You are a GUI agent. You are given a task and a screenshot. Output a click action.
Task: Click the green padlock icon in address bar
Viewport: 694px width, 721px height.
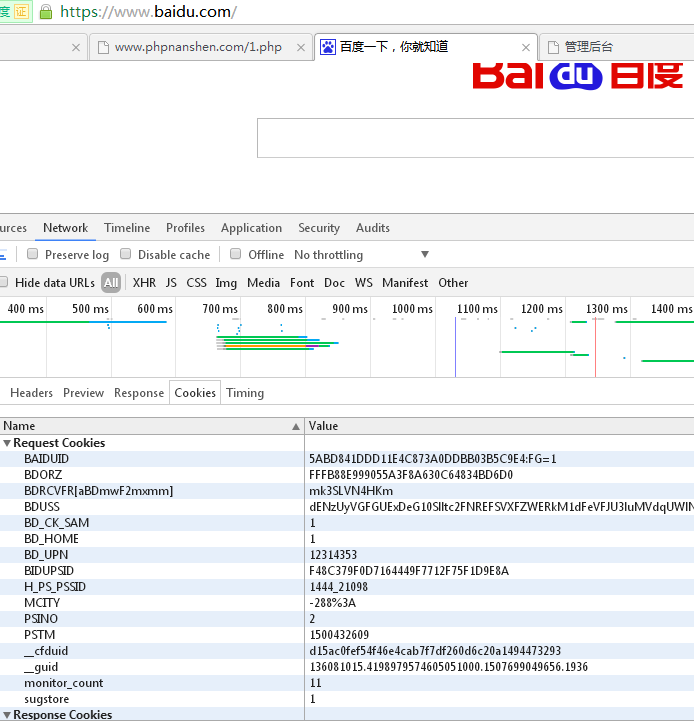coord(46,11)
